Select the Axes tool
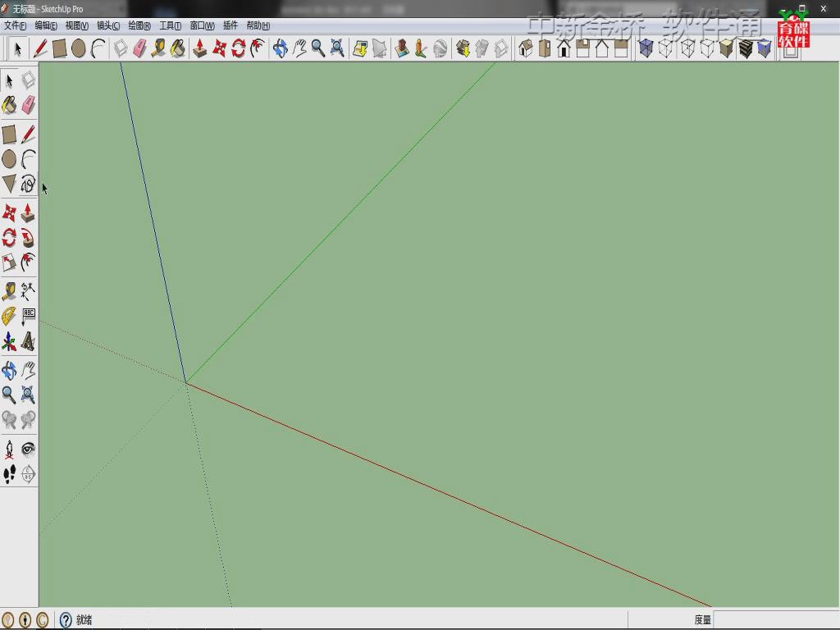The height and width of the screenshot is (630, 840). [9, 341]
